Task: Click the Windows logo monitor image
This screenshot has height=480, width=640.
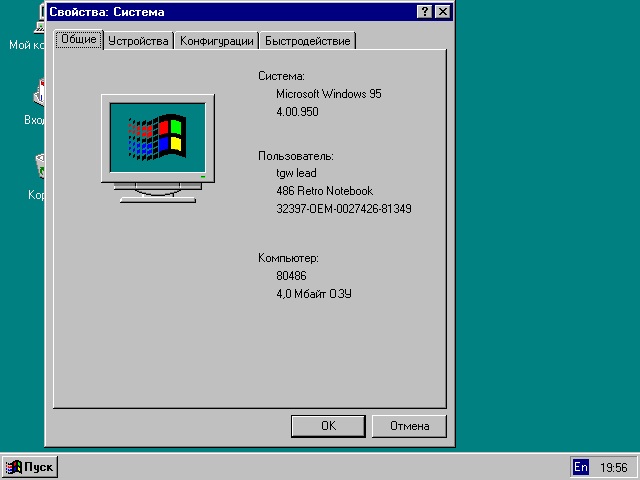Action: click(158, 148)
